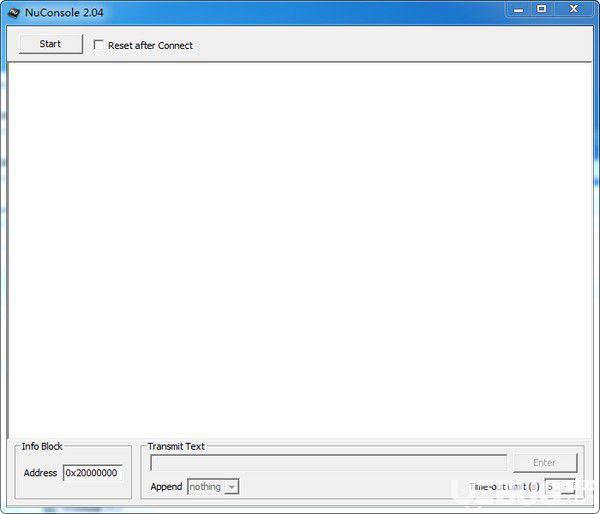Click the Transmit Text input field
The height and width of the screenshot is (514, 600).
pos(328,463)
